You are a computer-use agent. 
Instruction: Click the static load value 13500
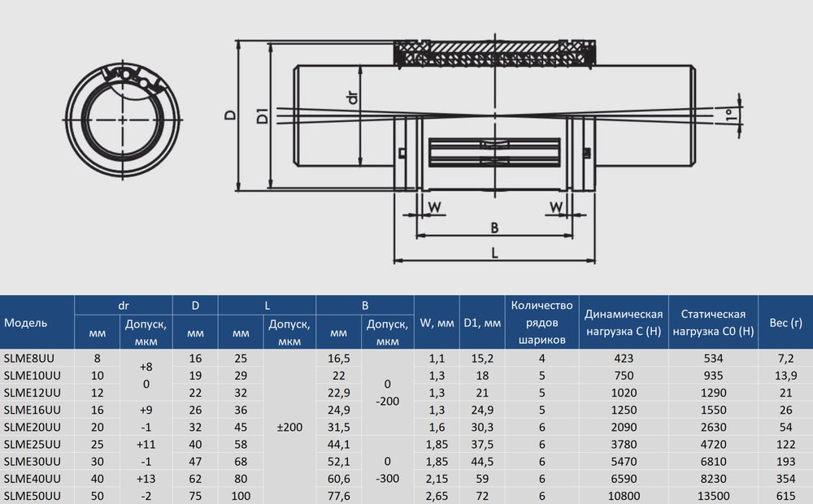click(x=713, y=495)
